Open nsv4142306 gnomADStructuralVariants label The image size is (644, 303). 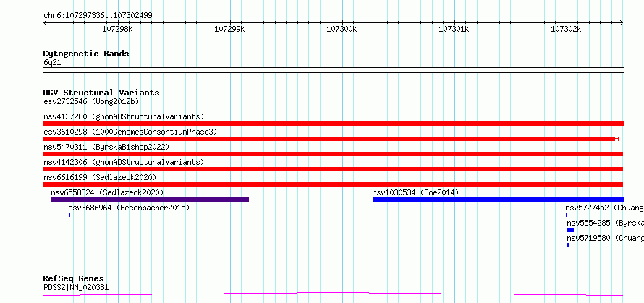(x=124, y=162)
